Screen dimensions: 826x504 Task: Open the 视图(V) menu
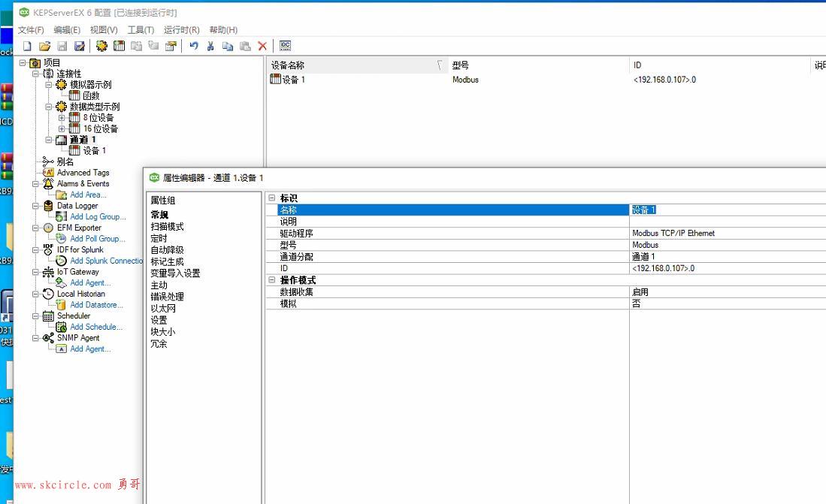point(104,30)
